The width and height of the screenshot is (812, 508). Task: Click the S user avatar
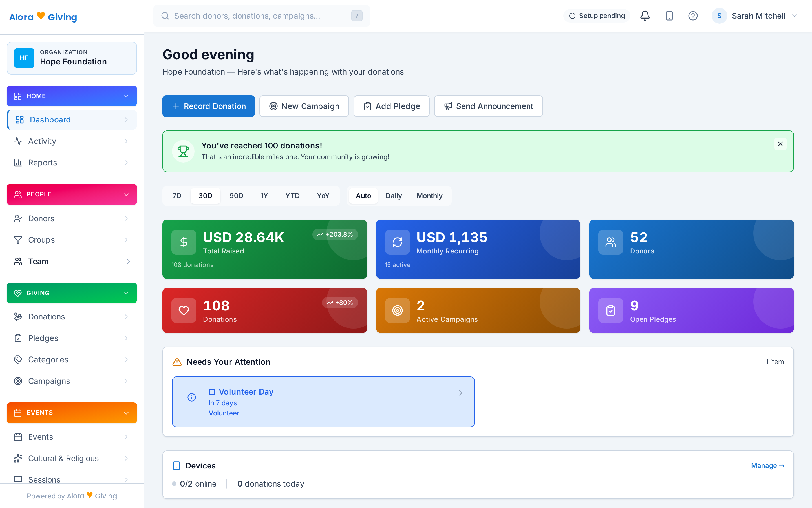click(719, 16)
